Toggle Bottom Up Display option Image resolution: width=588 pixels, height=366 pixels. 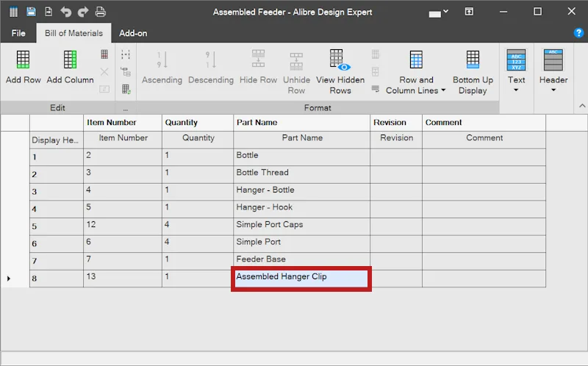[x=473, y=73]
